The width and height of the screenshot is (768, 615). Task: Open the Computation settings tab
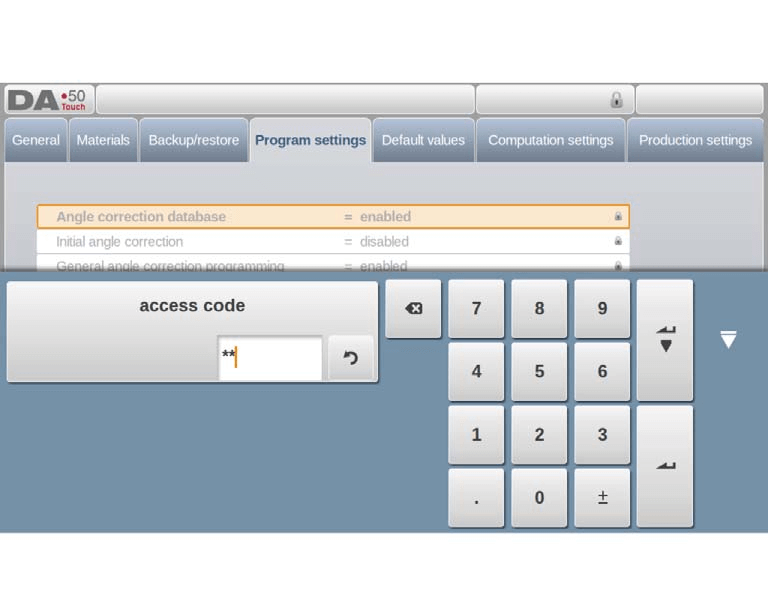point(550,141)
